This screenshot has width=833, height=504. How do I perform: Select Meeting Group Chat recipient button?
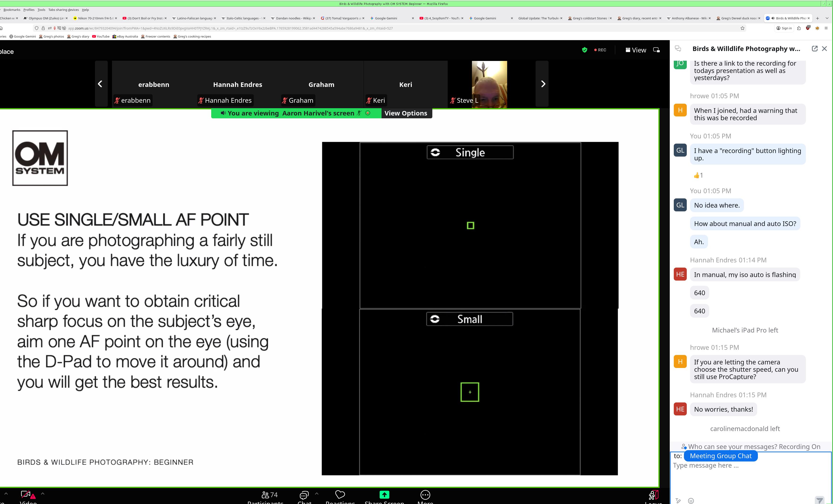coord(720,456)
